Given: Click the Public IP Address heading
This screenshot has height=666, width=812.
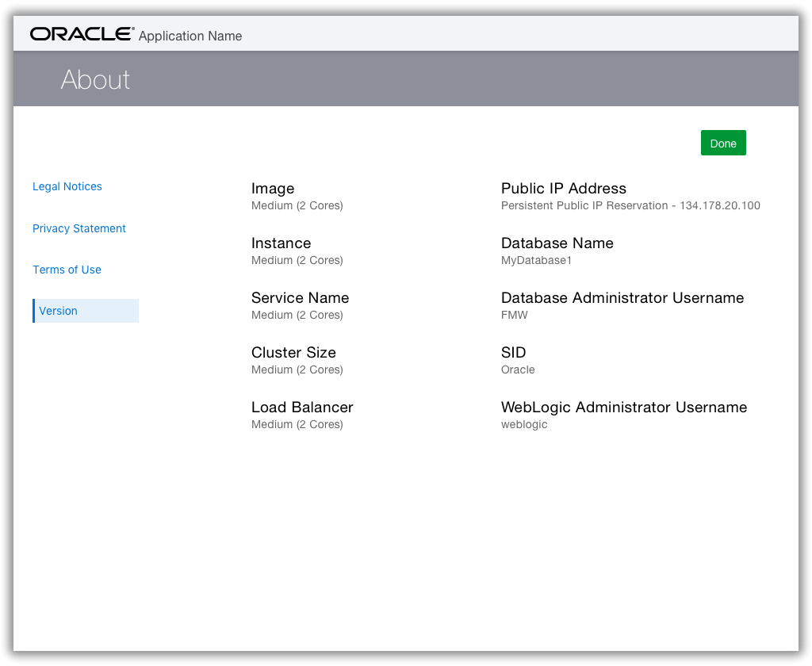Looking at the screenshot, I should pyautogui.click(x=564, y=189).
